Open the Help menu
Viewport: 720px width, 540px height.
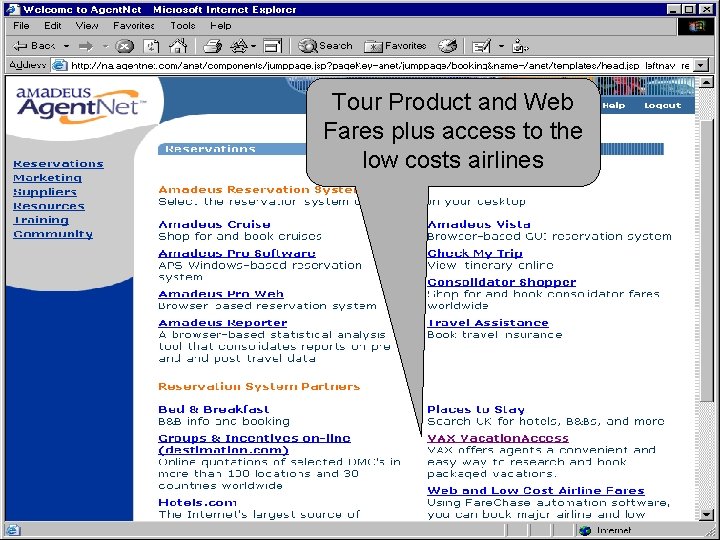pyautogui.click(x=221, y=26)
